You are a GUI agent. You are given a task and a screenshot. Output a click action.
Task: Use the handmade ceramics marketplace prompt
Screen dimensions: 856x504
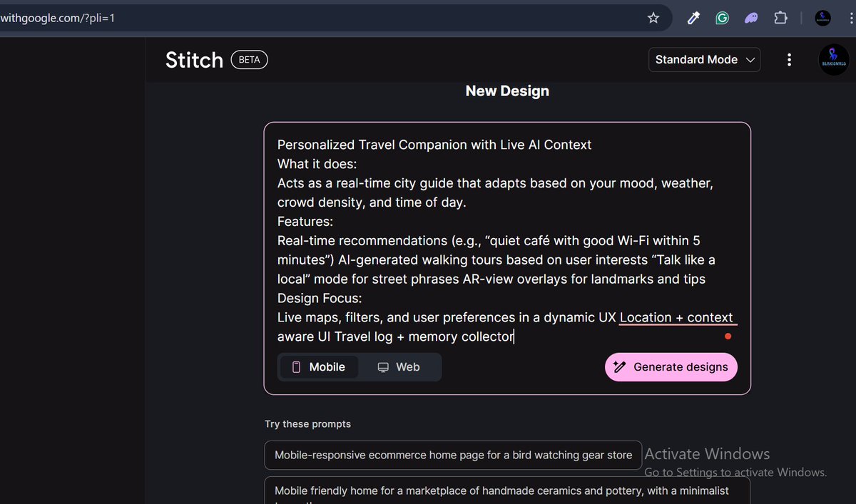tap(507, 490)
